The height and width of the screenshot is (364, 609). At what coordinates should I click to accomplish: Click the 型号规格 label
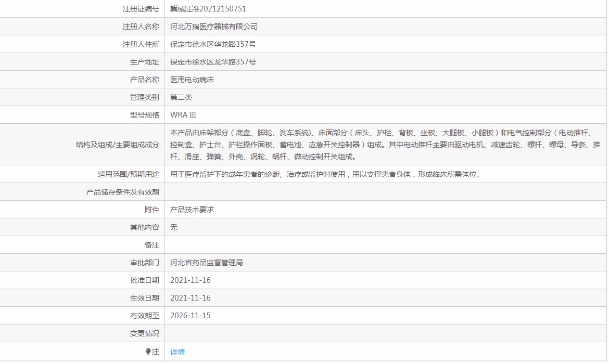click(145, 115)
